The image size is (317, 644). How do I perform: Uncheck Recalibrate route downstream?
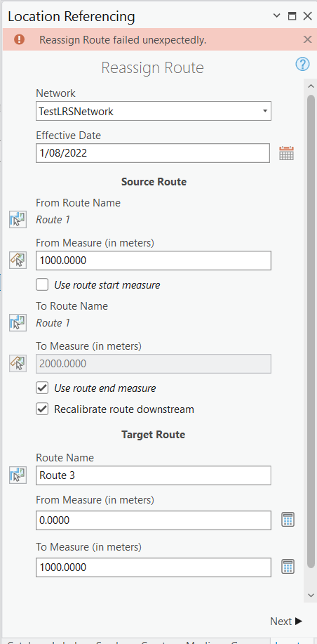click(x=42, y=409)
